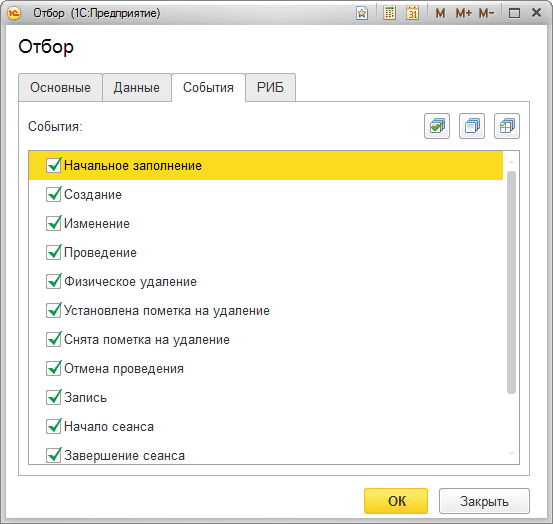Add window to favorites star icon
The height and width of the screenshot is (524, 553).
(x=362, y=13)
